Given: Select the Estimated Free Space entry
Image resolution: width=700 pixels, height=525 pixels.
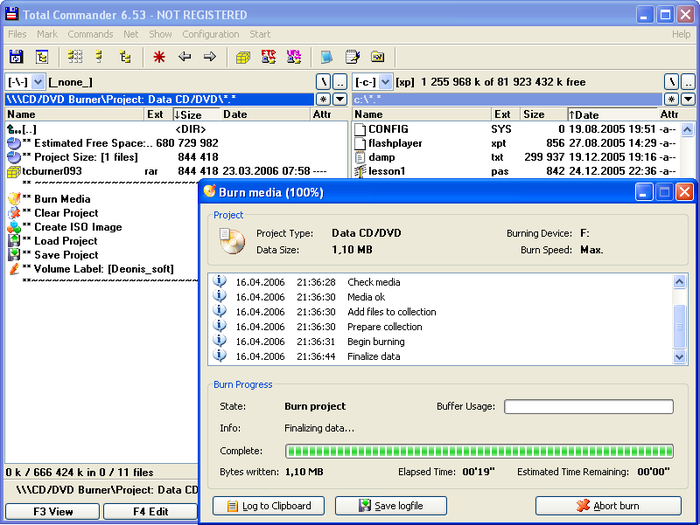Looking at the screenshot, I should [113, 143].
